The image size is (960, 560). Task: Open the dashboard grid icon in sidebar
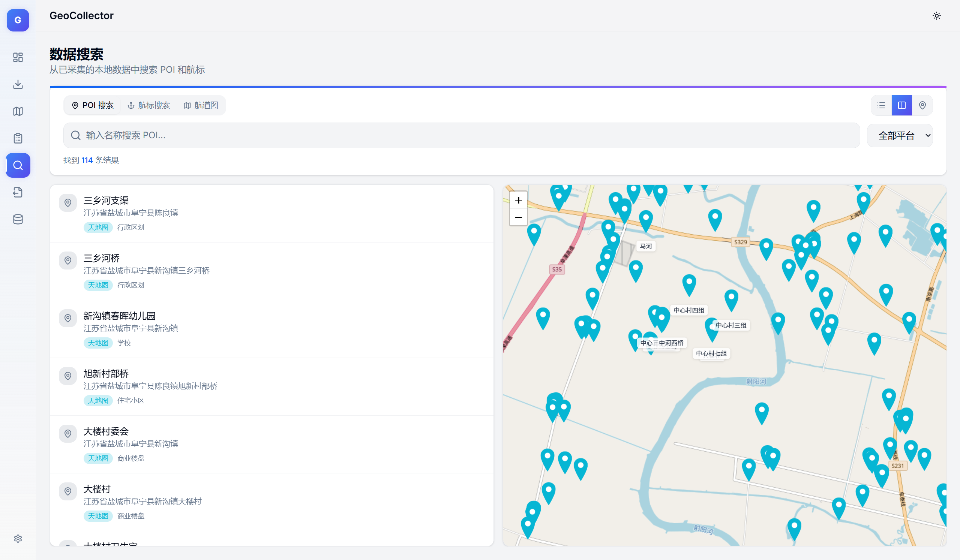pos(18,57)
